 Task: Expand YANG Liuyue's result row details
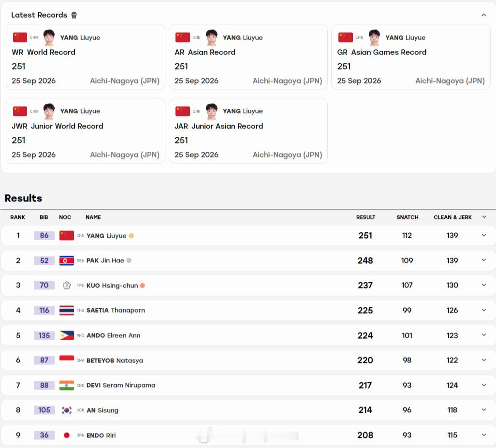click(483, 235)
